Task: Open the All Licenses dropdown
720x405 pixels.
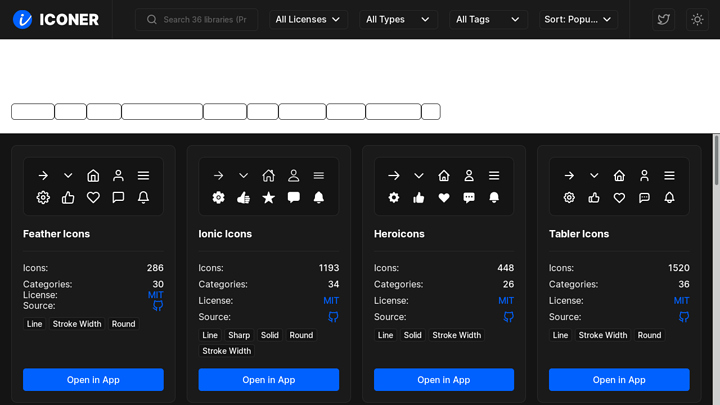Action: point(308,19)
